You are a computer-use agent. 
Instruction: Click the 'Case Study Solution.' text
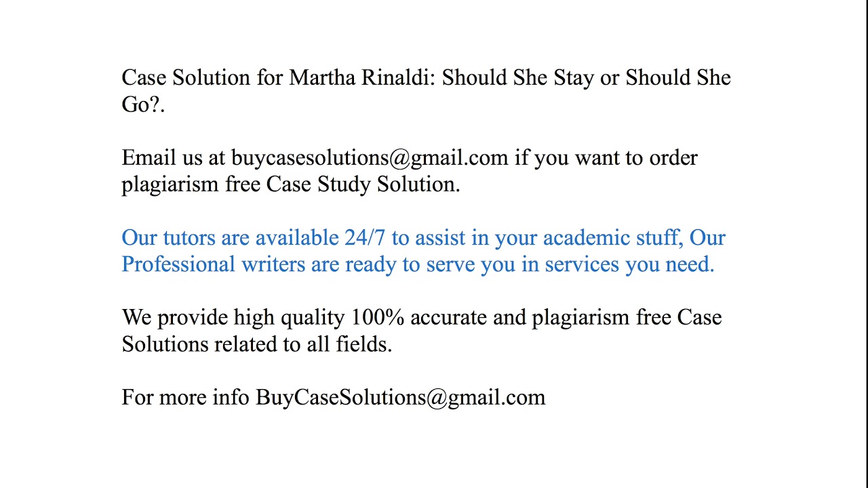[x=363, y=184]
